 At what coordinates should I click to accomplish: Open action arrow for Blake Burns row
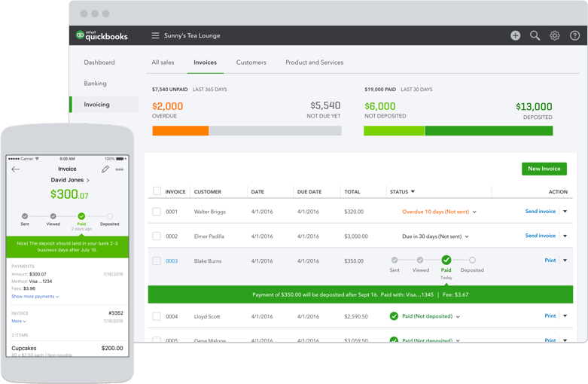tap(565, 261)
